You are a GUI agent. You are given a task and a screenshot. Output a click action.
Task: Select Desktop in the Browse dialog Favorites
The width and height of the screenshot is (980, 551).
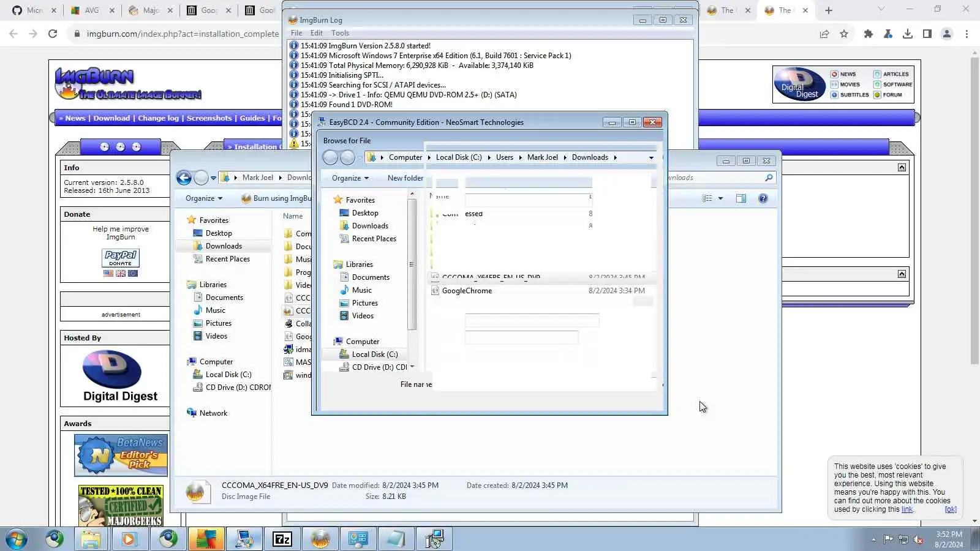click(x=365, y=213)
